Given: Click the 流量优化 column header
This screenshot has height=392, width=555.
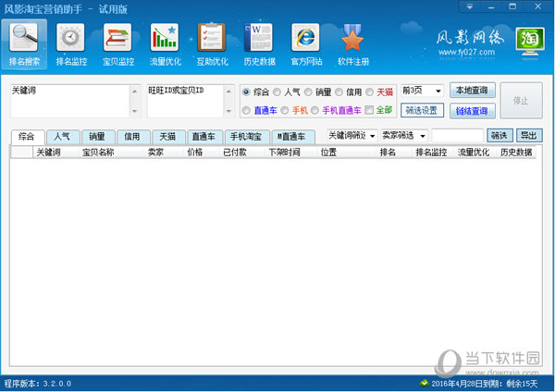Looking at the screenshot, I should pos(474,153).
